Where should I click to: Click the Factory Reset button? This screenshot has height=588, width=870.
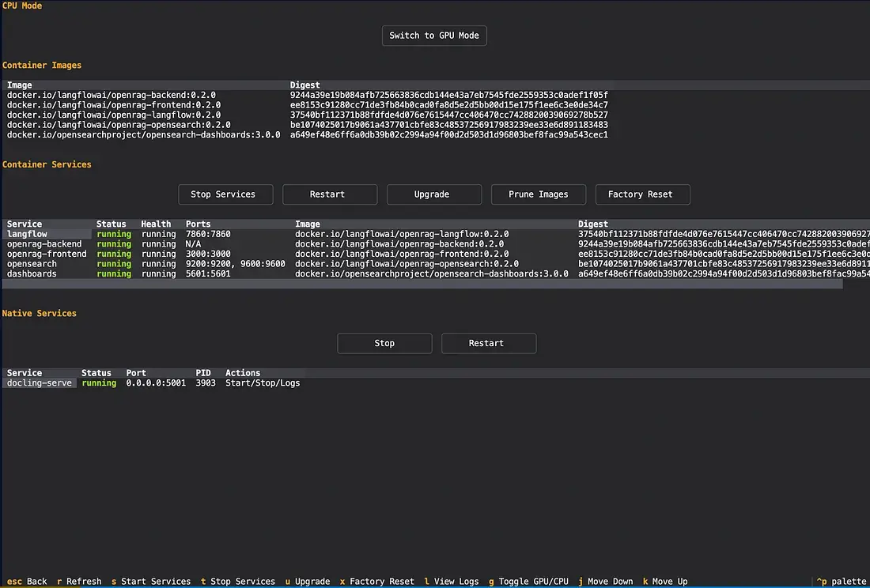[x=640, y=194]
